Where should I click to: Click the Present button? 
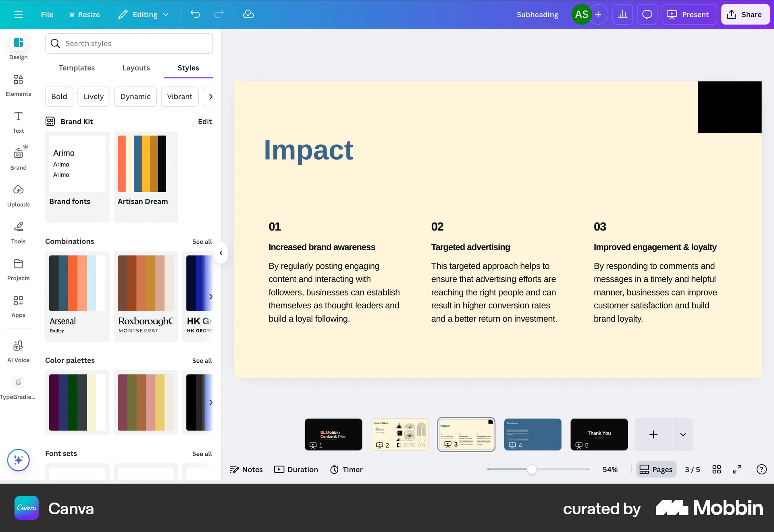pos(689,15)
